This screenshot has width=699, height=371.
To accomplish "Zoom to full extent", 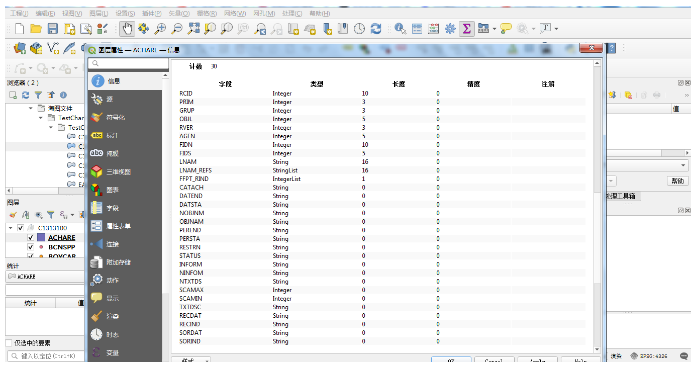I will [x=193, y=29].
